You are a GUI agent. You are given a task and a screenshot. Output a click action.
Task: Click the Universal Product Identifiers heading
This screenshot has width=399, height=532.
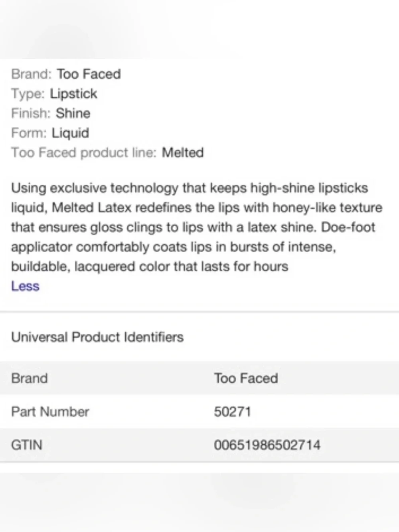(x=97, y=337)
